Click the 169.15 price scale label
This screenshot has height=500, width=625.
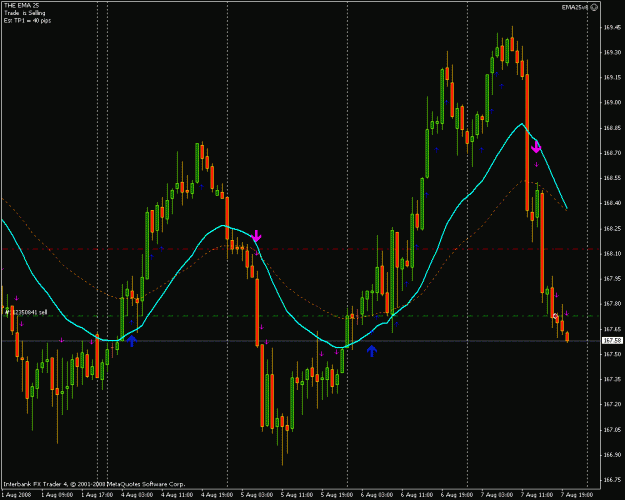point(613,77)
